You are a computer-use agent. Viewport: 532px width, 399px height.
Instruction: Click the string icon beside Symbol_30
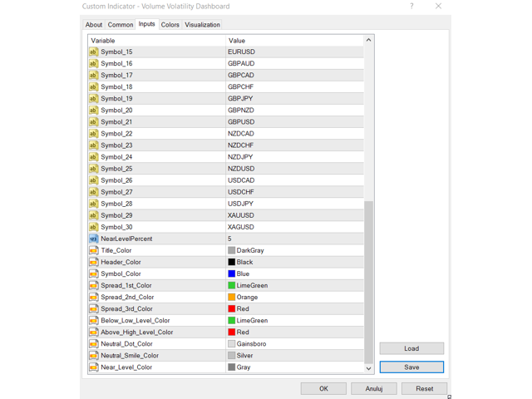(x=93, y=227)
